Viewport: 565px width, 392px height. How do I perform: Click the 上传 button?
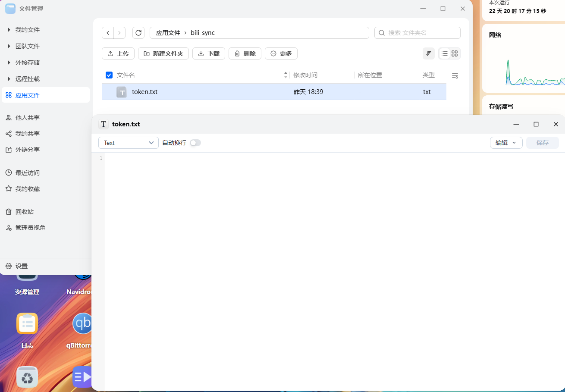coord(118,53)
